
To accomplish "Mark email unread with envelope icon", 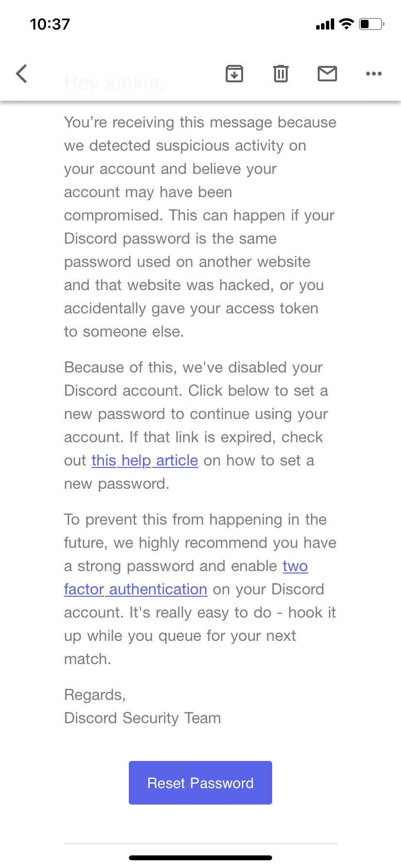I will [327, 74].
